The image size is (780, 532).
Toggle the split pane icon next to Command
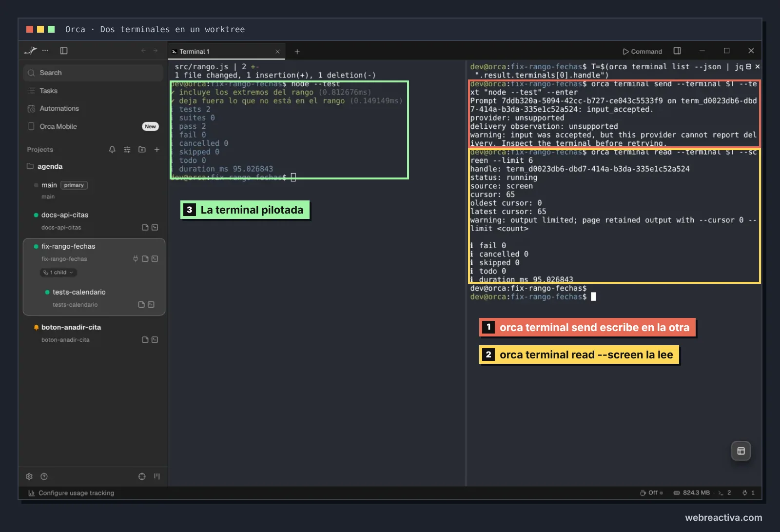[677, 51]
